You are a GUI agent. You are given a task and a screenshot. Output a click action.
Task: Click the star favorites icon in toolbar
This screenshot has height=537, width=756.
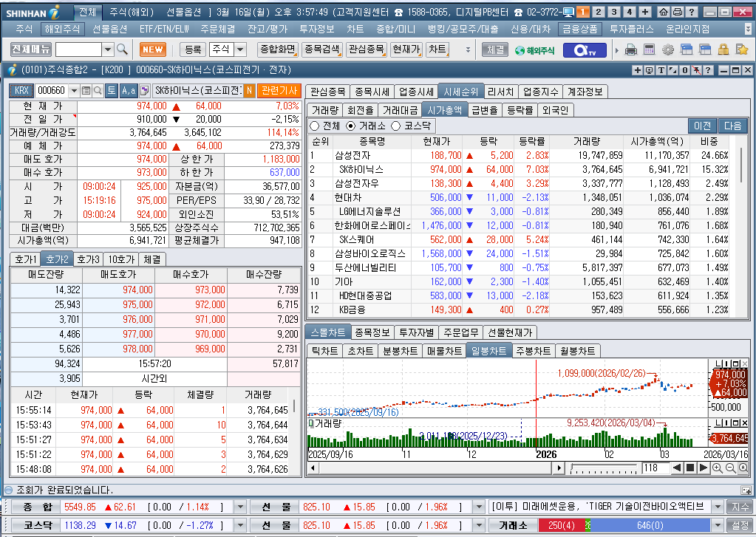tap(741, 49)
